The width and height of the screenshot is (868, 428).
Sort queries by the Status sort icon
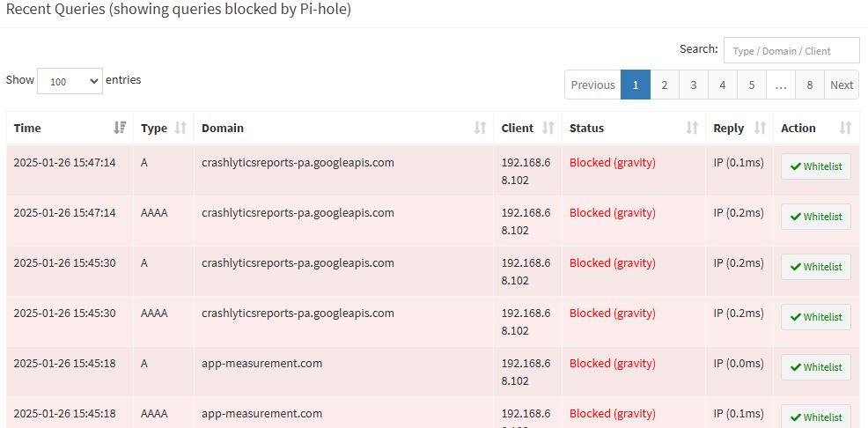(692, 128)
